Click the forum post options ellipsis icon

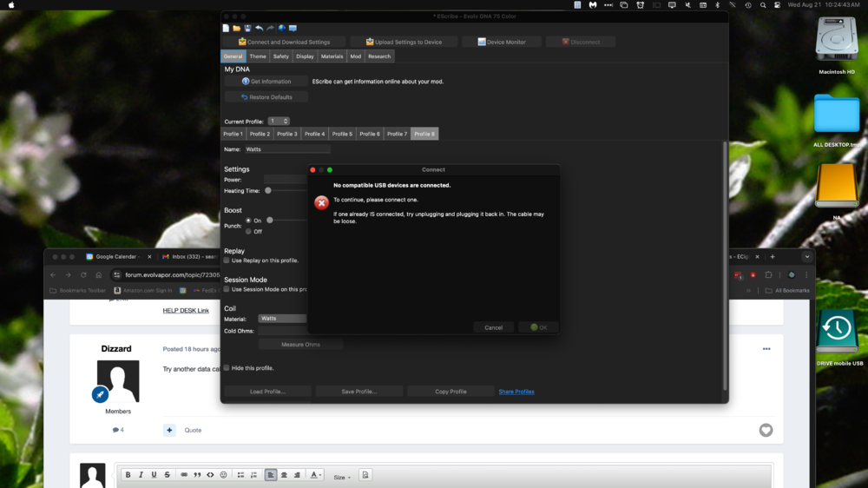point(766,349)
